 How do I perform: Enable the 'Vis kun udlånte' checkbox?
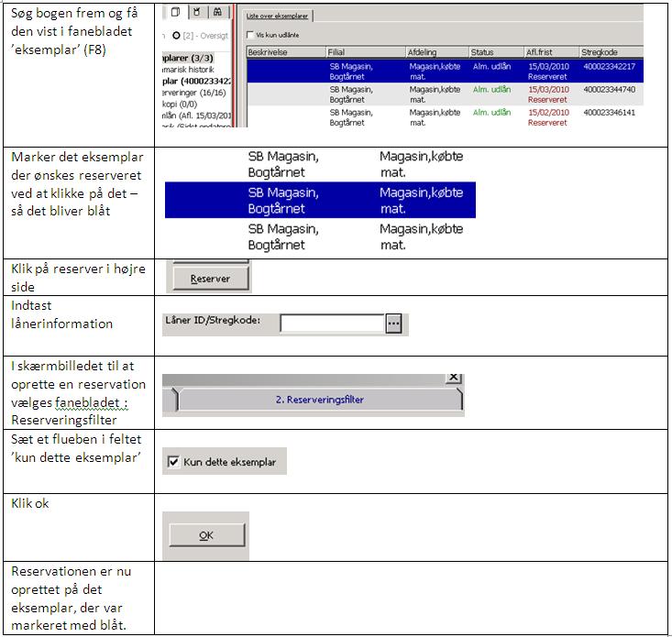tap(252, 36)
